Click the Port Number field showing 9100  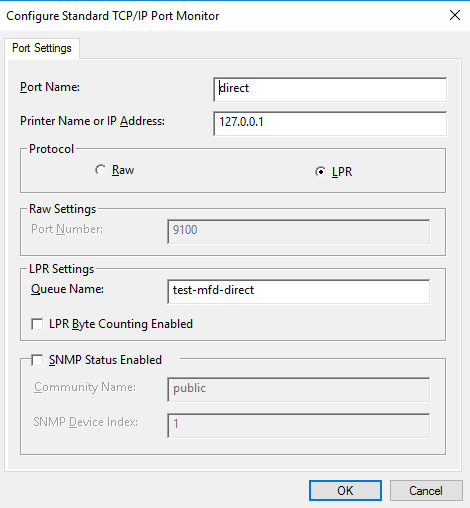click(299, 231)
